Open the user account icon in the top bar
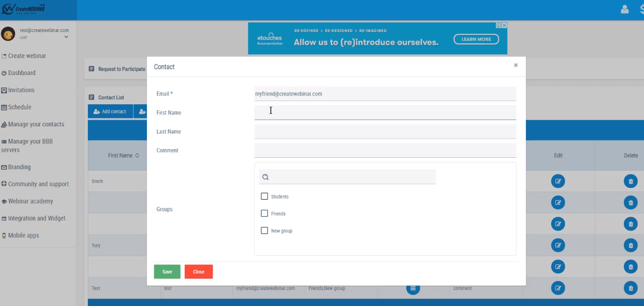Image resolution: width=644 pixels, height=306 pixels. [625, 9]
